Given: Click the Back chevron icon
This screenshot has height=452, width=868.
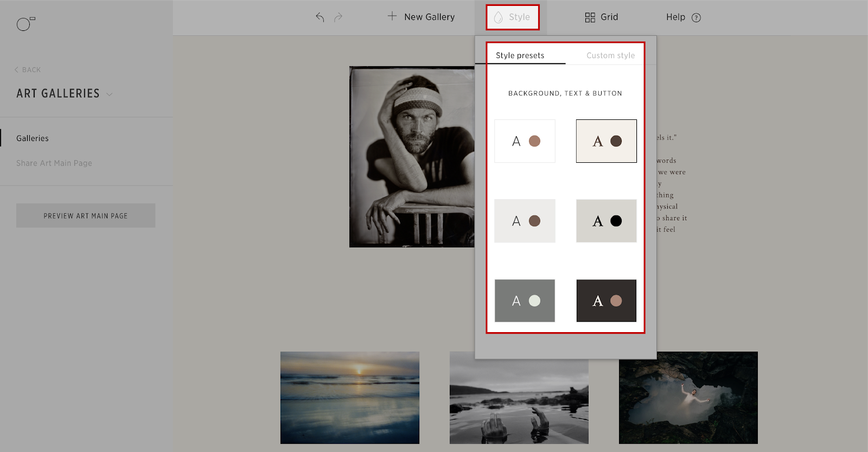Looking at the screenshot, I should 16,69.
